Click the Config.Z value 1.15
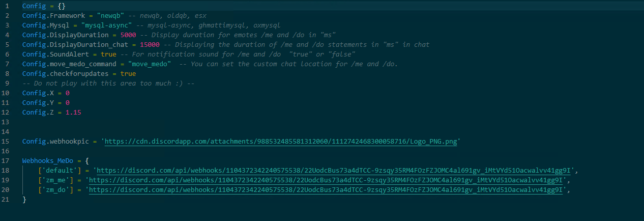The image size is (644, 221). (x=73, y=112)
